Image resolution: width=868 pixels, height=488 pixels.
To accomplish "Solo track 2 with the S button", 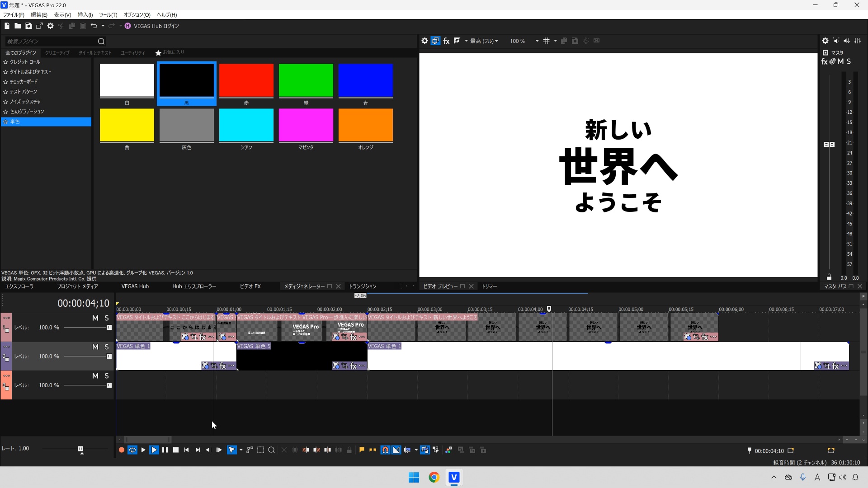I will (107, 347).
